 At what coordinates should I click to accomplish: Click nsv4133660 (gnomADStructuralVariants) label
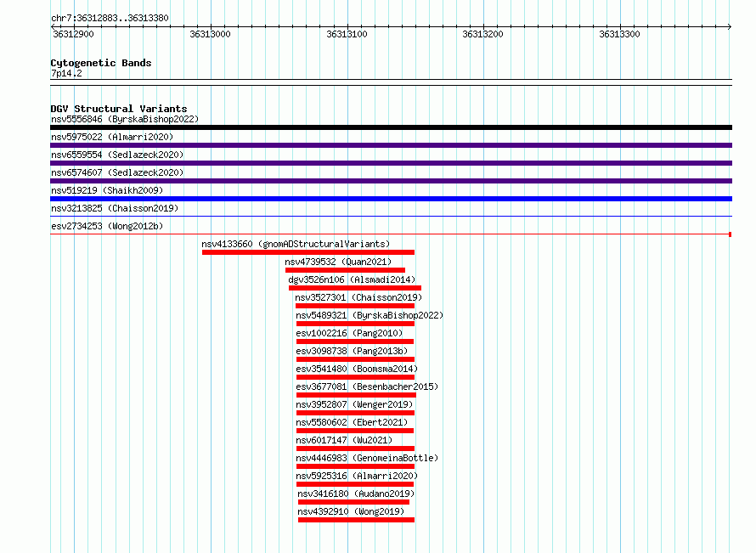(296, 244)
